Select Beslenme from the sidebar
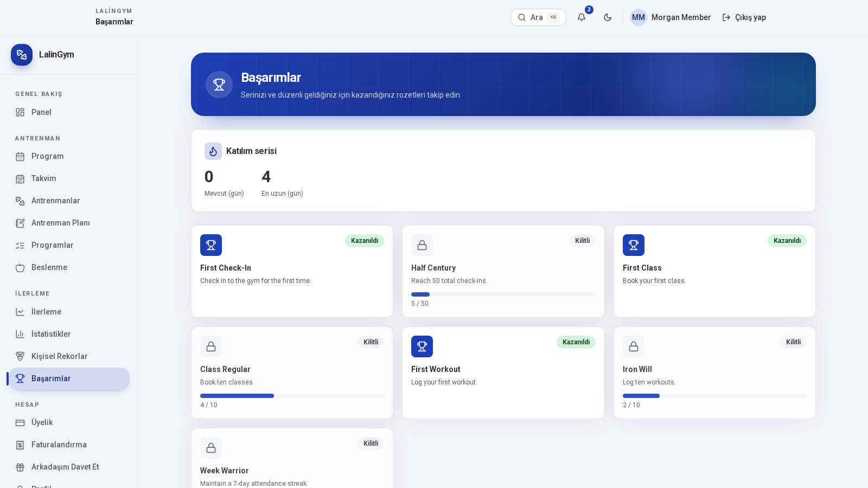 tap(69, 267)
